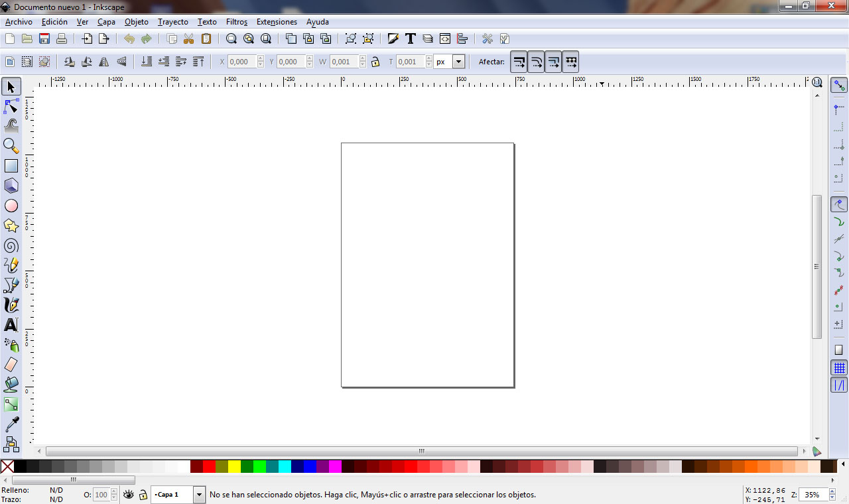Toggle current layer lock icon

pyautogui.click(x=143, y=495)
